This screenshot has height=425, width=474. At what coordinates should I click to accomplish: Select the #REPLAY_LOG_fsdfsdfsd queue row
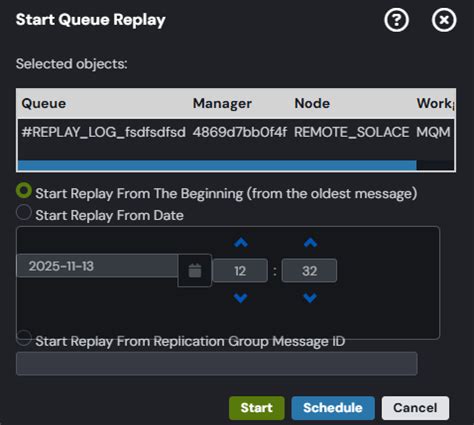(236, 132)
